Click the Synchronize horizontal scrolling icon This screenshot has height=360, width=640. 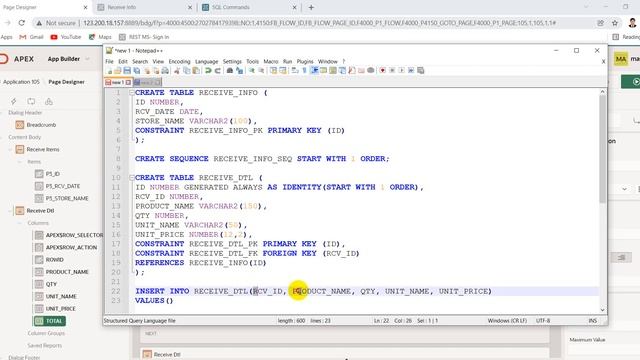click(282, 71)
